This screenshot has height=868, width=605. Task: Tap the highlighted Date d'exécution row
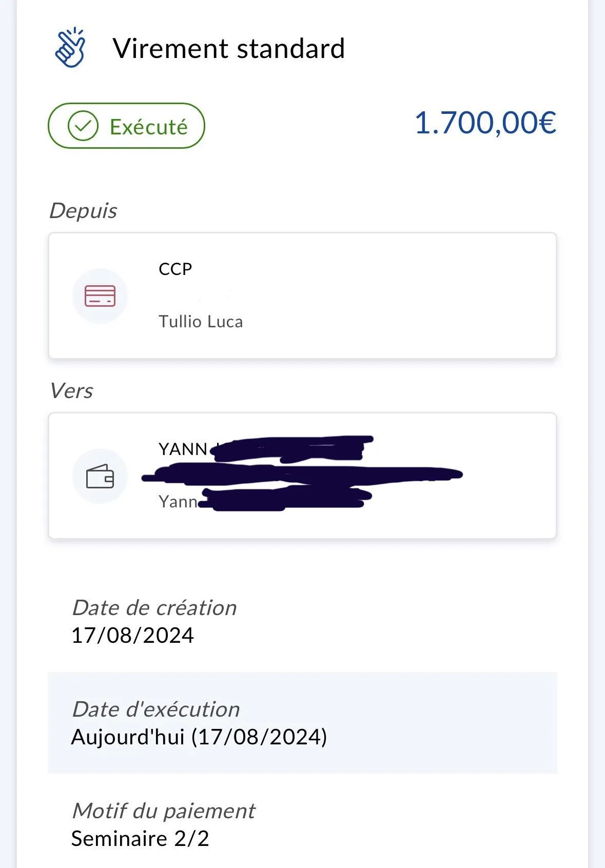(302, 722)
